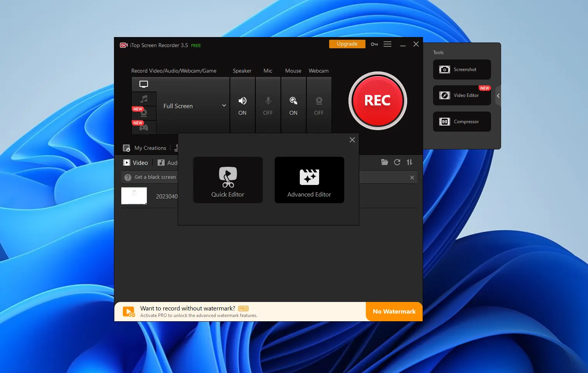Viewport: 588px width, 373px height.
Task: Switch to audio-only recording music note icon
Action: coord(144,99)
